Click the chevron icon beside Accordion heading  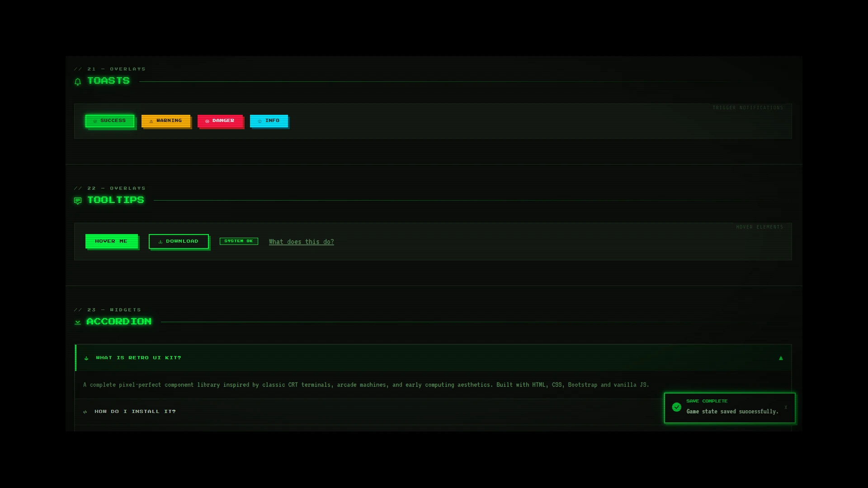point(78,322)
